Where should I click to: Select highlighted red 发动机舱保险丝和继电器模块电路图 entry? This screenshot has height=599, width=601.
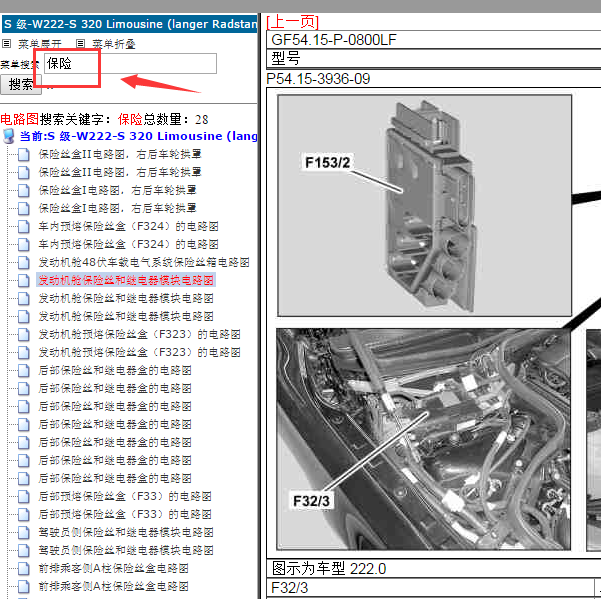click(126, 280)
